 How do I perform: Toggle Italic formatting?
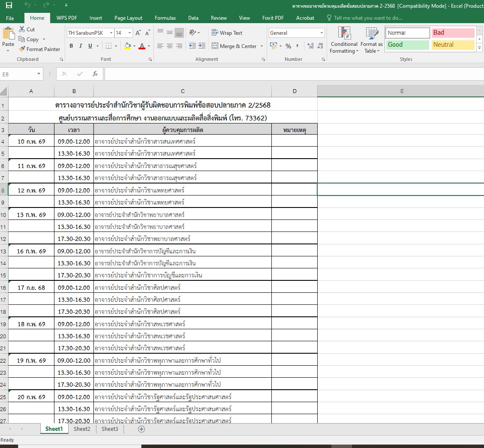(81, 46)
